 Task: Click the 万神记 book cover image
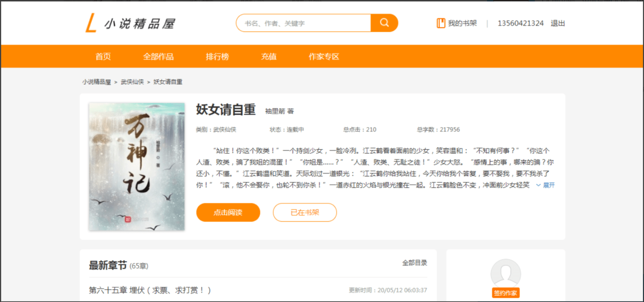click(137, 166)
